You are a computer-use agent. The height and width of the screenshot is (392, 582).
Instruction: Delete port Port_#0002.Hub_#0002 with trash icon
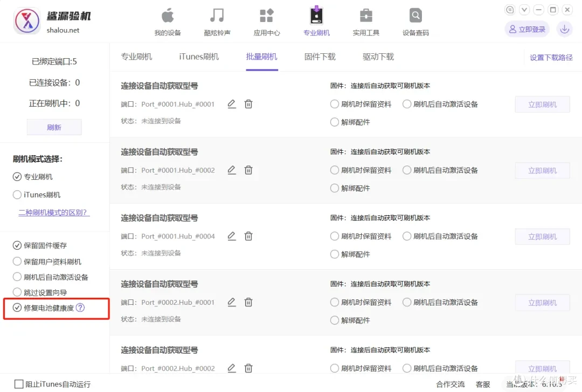pos(248,368)
